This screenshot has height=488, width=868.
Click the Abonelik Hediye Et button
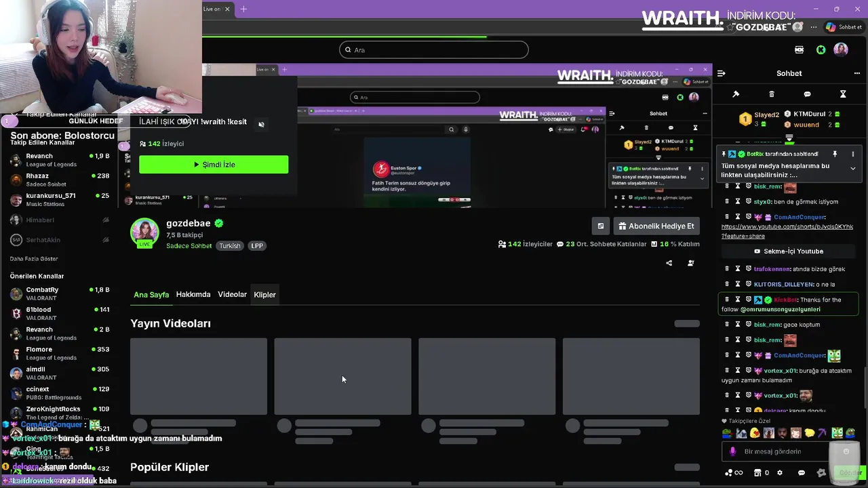[656, 226]
